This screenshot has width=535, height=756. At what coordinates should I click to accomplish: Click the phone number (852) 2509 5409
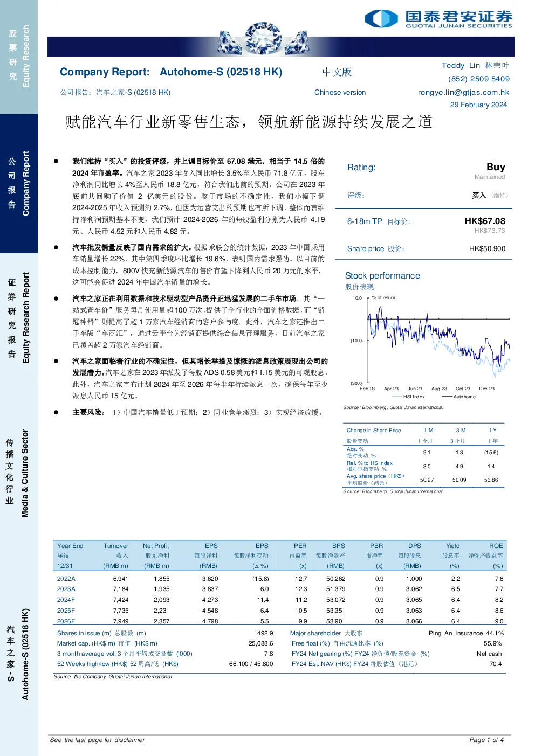coord(479,79)
